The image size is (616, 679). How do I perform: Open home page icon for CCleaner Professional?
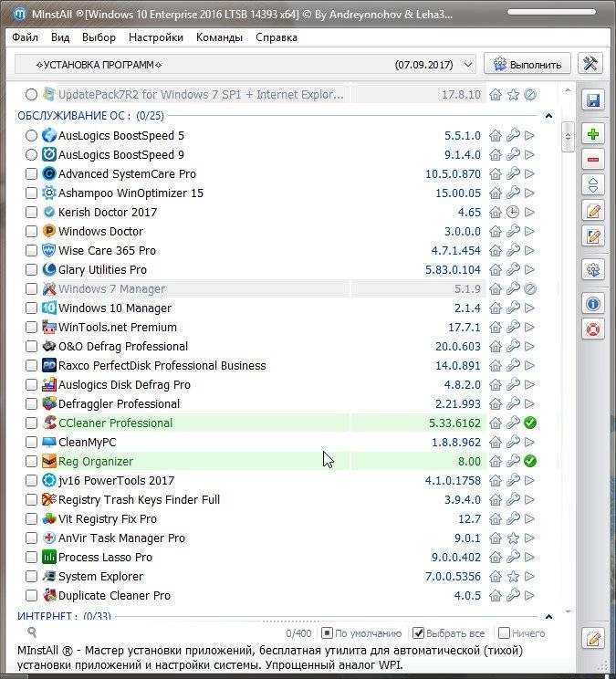496,423
